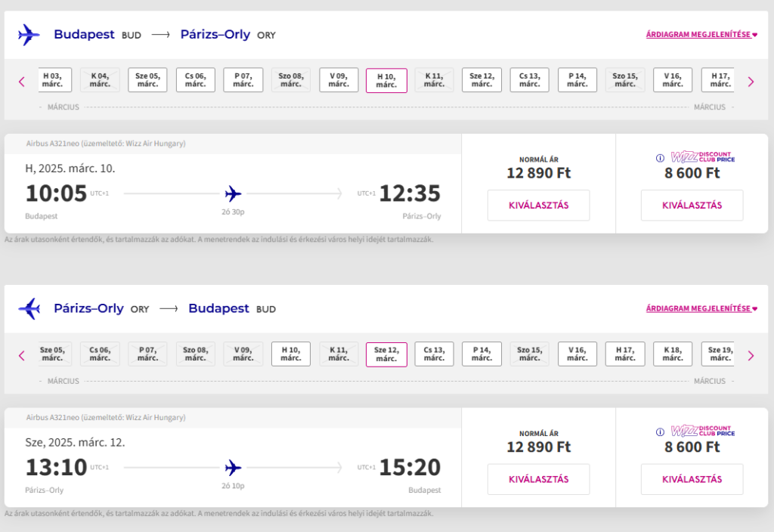
Task: Choose return normal price Kiválasztás button
Action: tap(538, 479)
